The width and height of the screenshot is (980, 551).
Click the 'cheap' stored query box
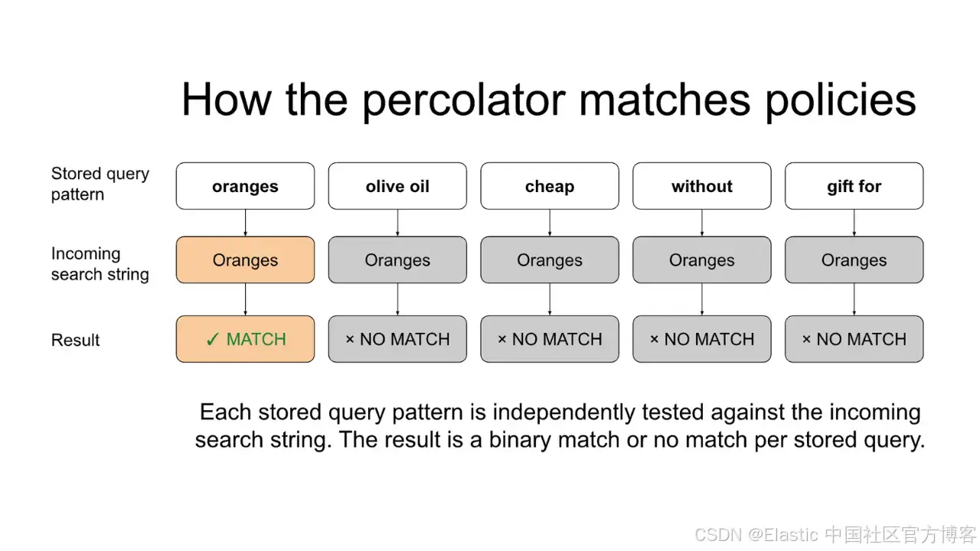[x=550, y=186]
